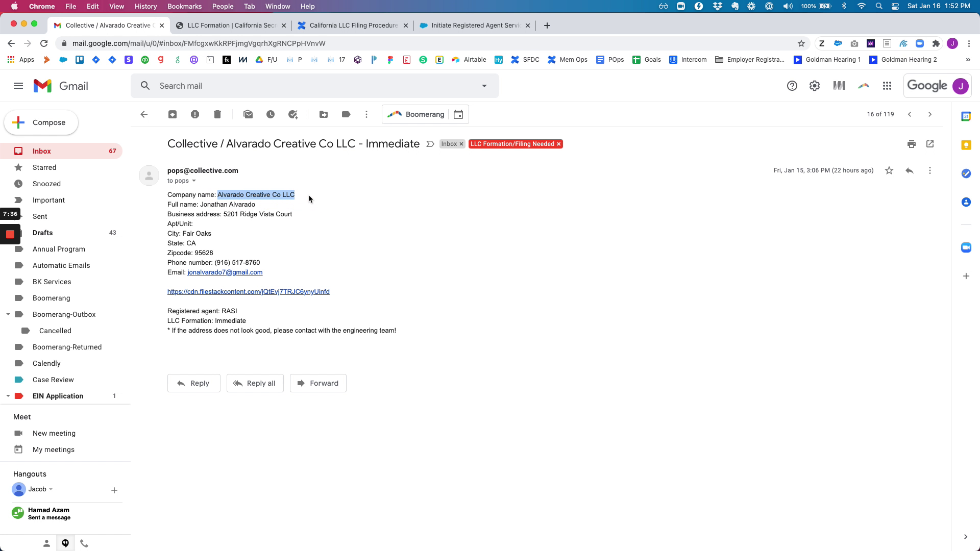This screenshot has width=980, height=551.
Task: Open email in a new window
Action: click(930, 144)
